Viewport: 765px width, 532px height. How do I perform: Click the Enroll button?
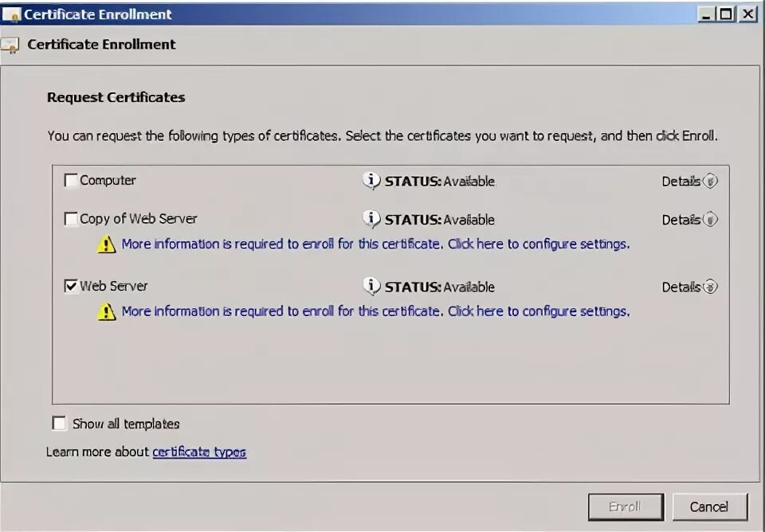coord(626,507)
